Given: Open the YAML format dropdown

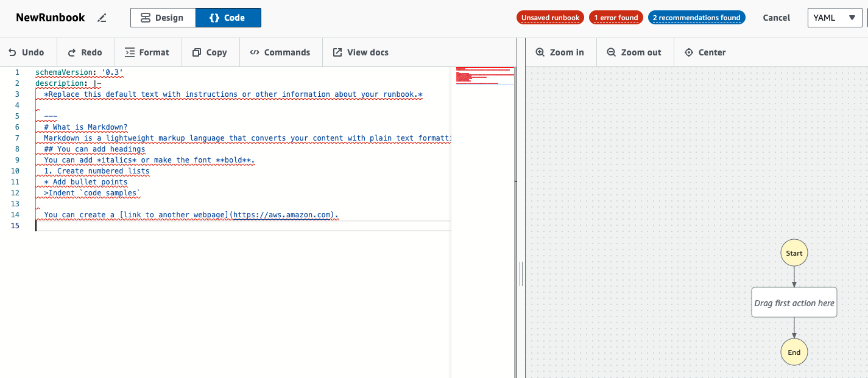Looking at the screenshot, I should (834, 18).
